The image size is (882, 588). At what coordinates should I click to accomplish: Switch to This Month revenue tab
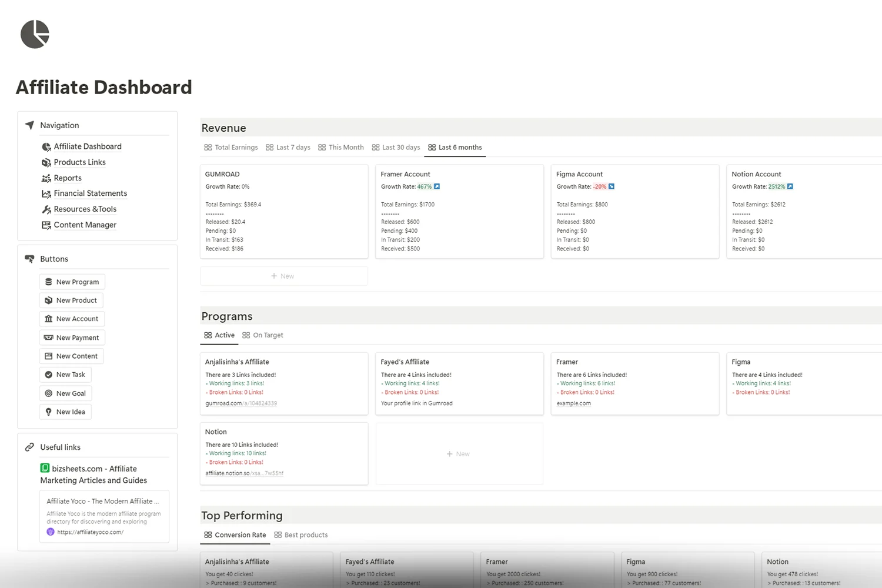tap(341, 148)
